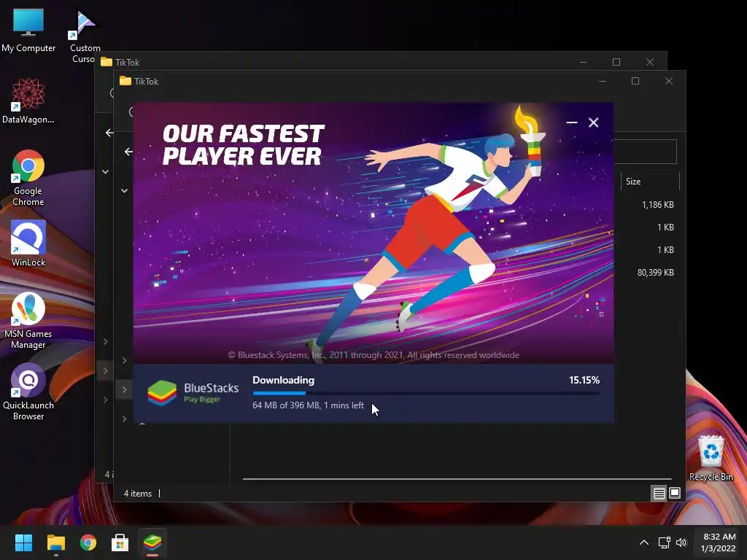The width and height of the screenshot is (747, 560).
Task: Maximize the front TikTok window
Action: click(635, 81)
